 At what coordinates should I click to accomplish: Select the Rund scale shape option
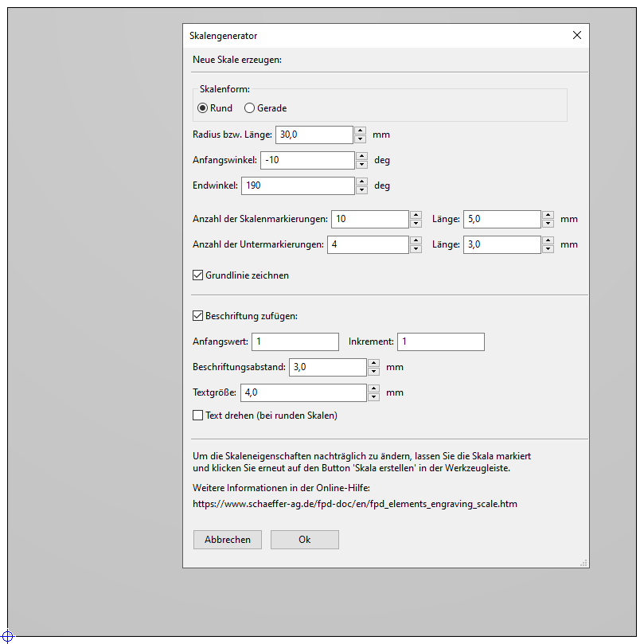[203, 108]
